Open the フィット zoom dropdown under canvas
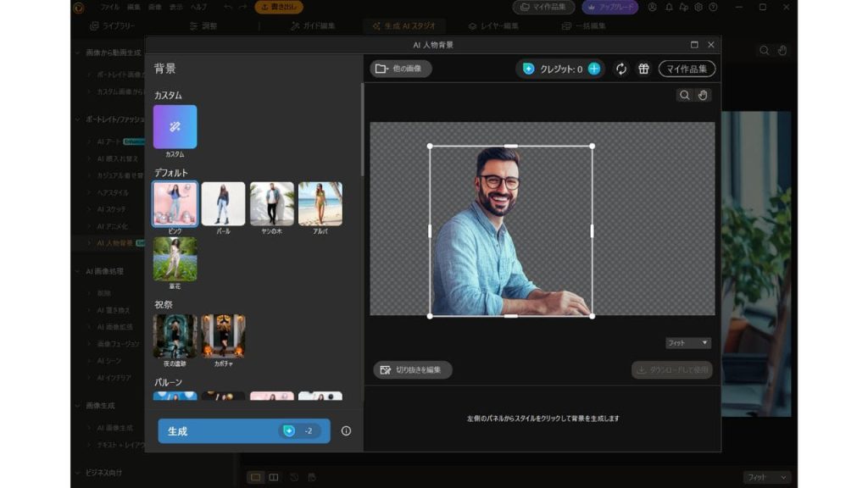868x488 pixels. click(x=687, y=343)
